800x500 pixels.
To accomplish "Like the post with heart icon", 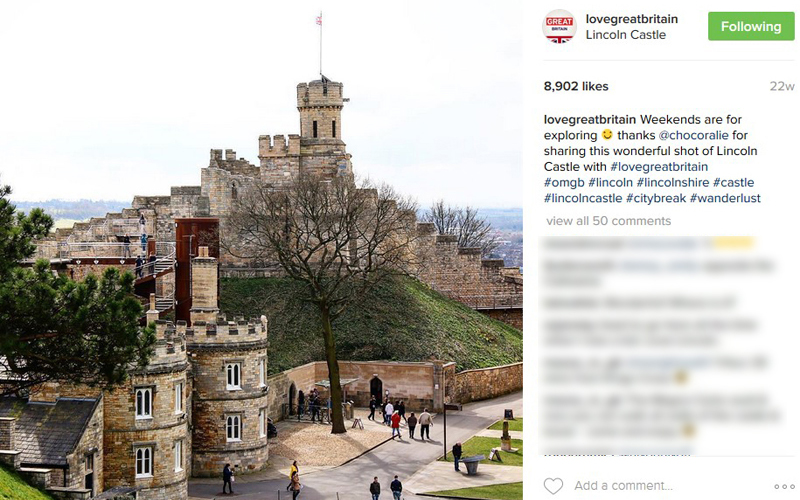I will pos(553,485).
